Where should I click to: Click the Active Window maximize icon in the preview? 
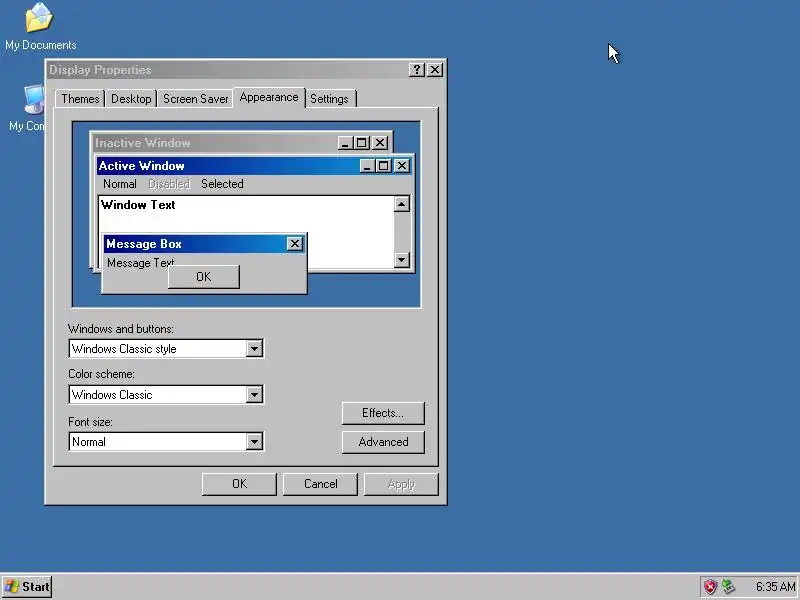pyautogui.click(x=384, y=166)
